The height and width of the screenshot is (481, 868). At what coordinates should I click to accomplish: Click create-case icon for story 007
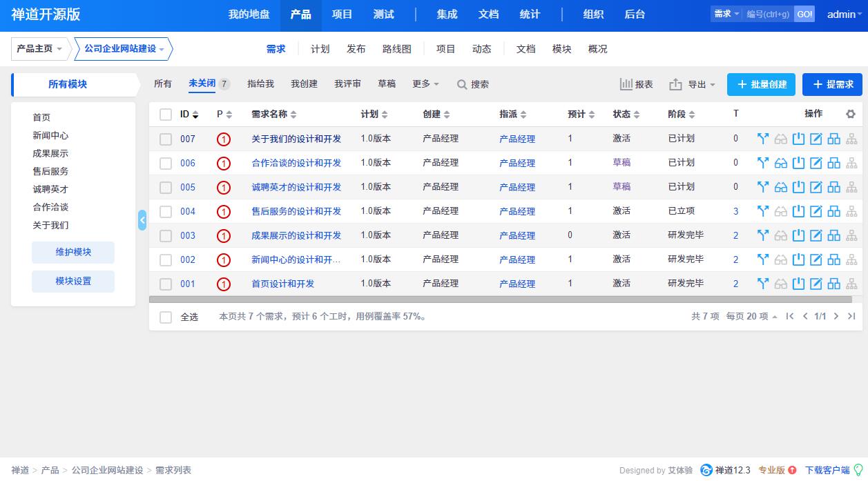click(834, 139)
